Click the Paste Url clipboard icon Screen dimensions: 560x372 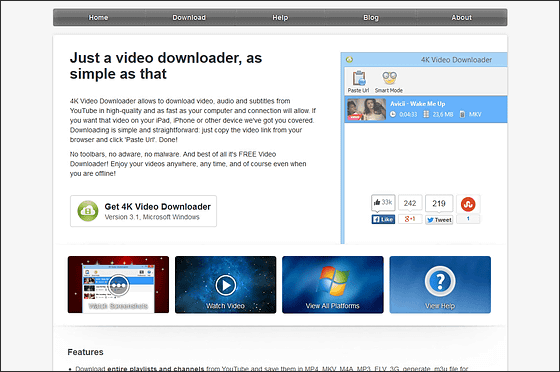pyautogui.click(x=359, y=79)
